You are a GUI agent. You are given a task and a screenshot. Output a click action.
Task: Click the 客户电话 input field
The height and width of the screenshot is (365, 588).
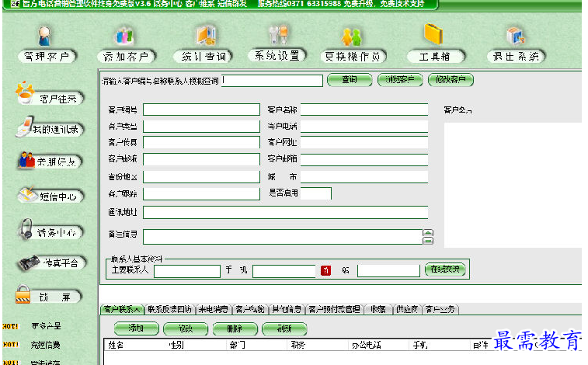pyautogui.click(x=364, y=127)
